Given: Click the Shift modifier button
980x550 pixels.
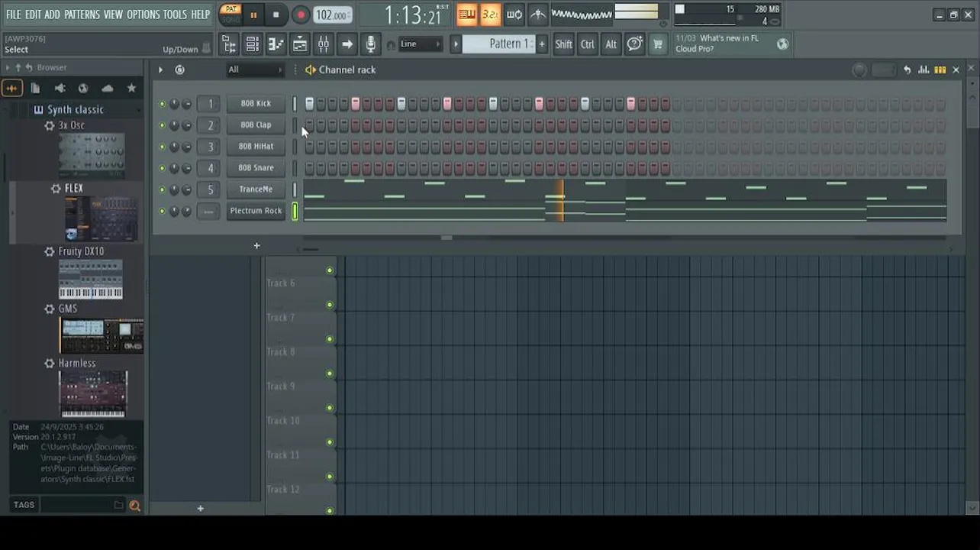Looking at the screenshot, I should [x=563, y=44].
